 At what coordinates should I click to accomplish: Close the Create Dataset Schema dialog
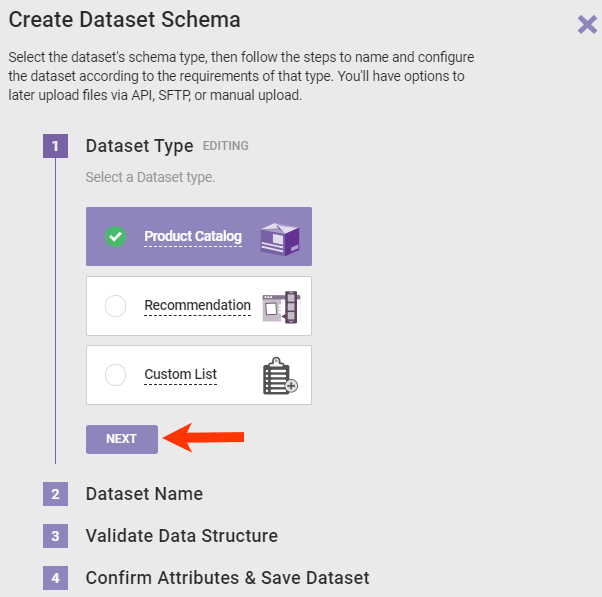pyautogui.click(x=587, y=24)
